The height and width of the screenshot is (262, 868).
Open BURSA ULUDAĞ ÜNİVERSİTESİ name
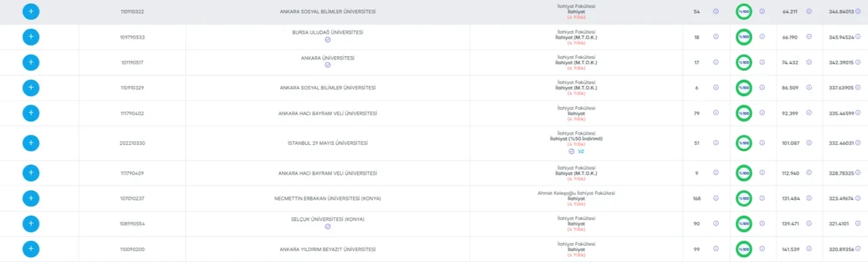tap(328, 32)
